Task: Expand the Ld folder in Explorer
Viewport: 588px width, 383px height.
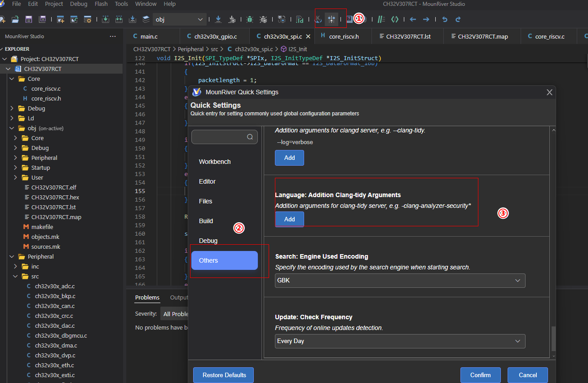Action: pos(12,118)
